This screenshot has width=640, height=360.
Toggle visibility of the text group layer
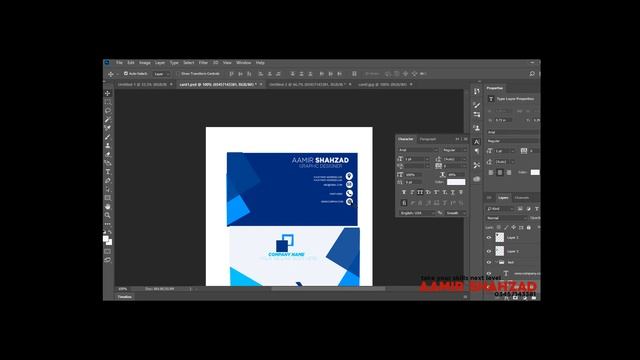(x=489, y=262)
